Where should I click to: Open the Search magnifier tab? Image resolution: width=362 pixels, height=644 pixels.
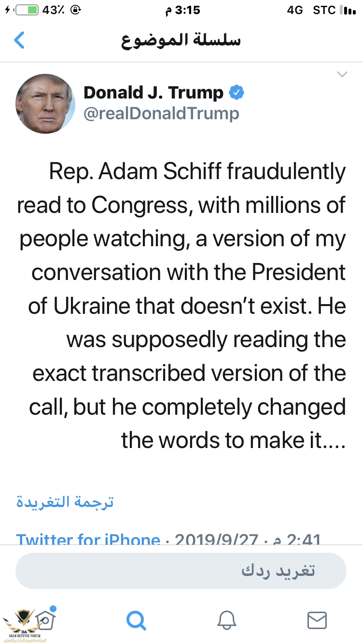click(x=136, y=620)
